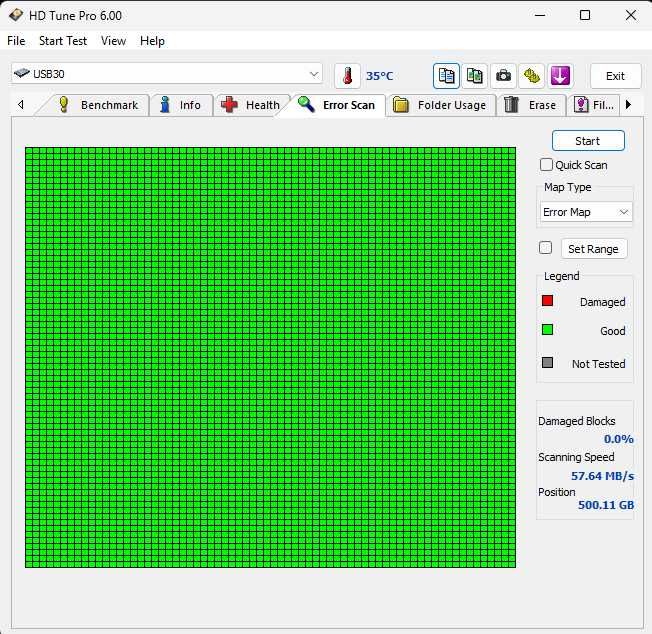Click the green Good legend swatch
652x634 pixels.
[x=547, y=330]
